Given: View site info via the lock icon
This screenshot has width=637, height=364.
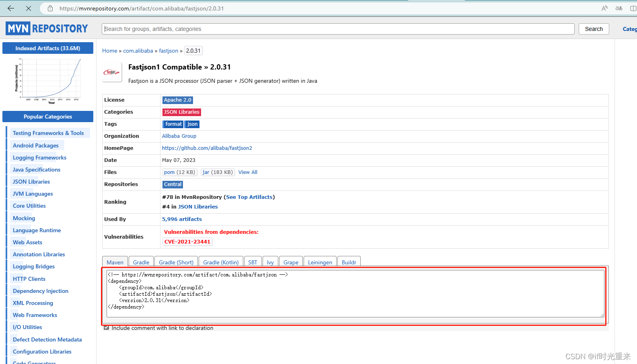Looking at the screenshot, I should [50, 8].
